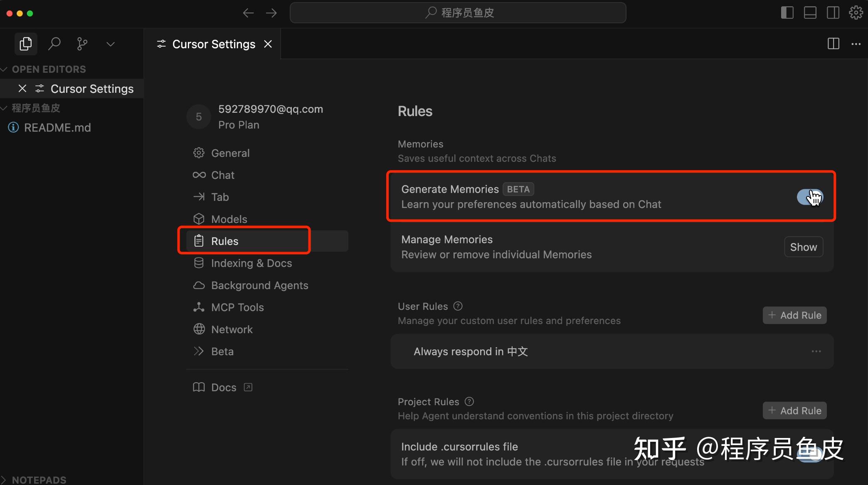Image resolution: width=868 pixels, height=485 pixels.
Task: Click split editor right icon
Action: [x=833, y=44]
